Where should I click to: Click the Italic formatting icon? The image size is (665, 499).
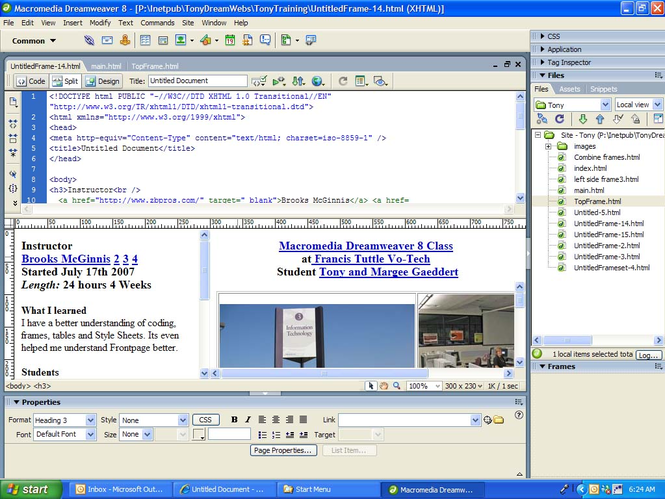[x=247, y=420]
